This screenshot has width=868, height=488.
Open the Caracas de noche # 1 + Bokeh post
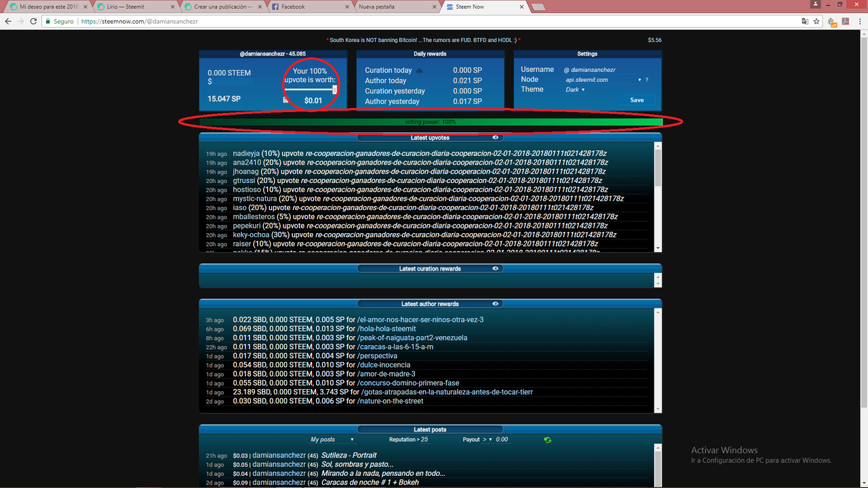click(x=370, y=483)
